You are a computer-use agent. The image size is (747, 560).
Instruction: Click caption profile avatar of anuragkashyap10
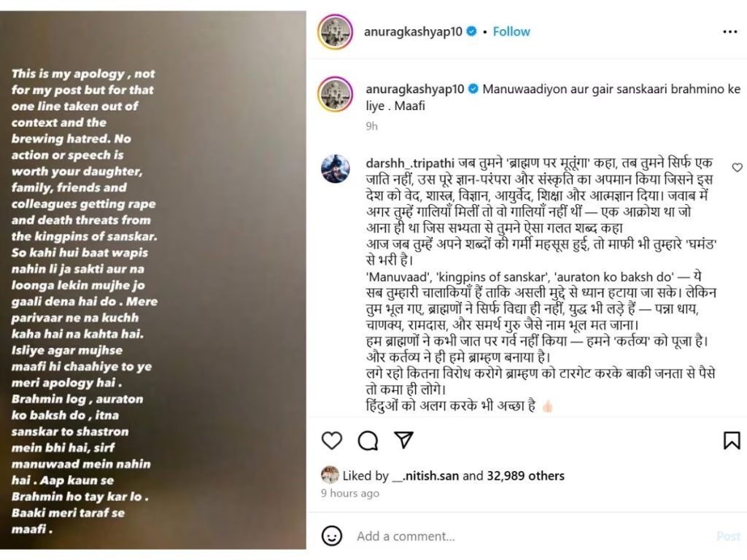coord(336,94)
